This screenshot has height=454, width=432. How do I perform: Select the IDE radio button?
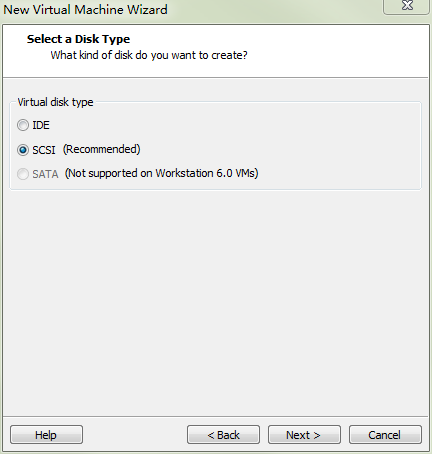23,125
